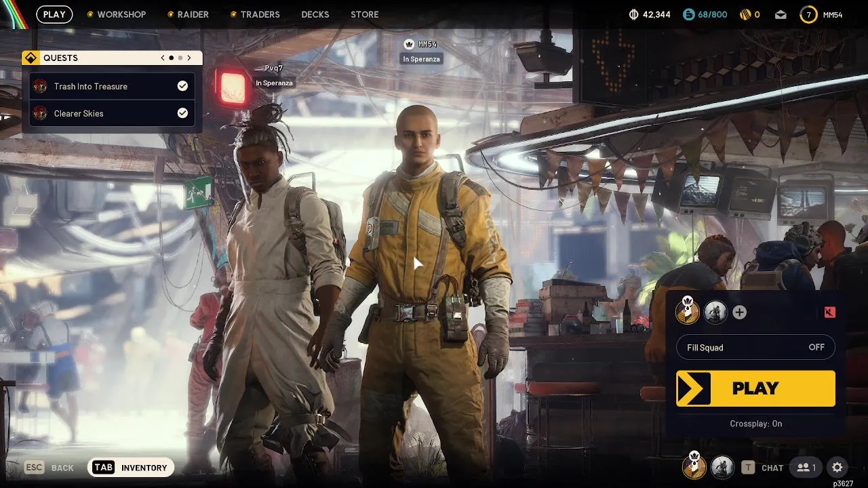868x488 pixels.
Task: Select second quests page dot
Action: point(180,58)
